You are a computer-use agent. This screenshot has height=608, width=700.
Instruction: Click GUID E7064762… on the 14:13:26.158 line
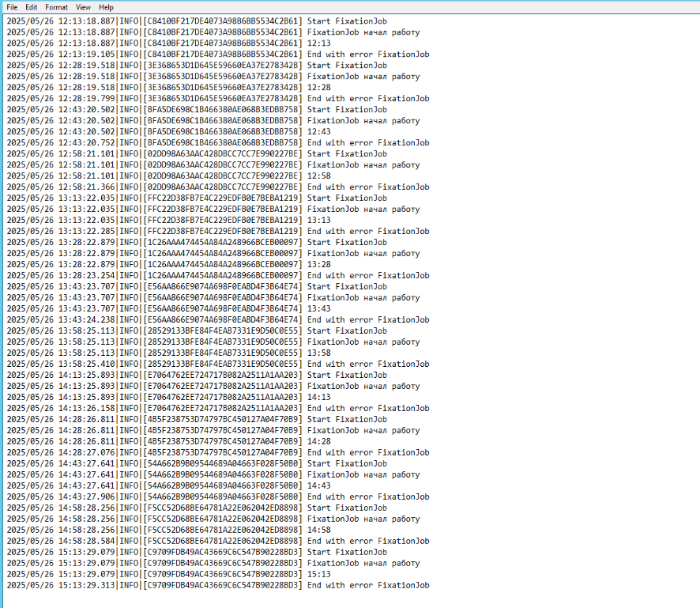[x=222, y=408]
